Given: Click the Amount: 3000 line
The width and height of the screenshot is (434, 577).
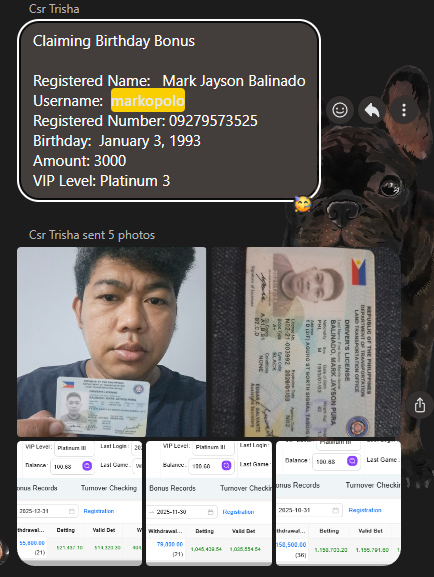Looking at the screenshot, I should (80, 161).
